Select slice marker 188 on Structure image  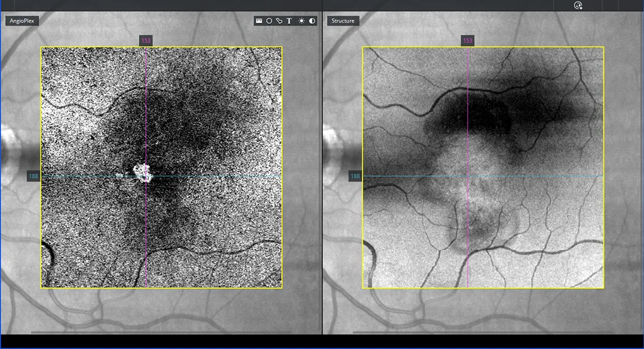pyautogui.click(x=355, y=176)
